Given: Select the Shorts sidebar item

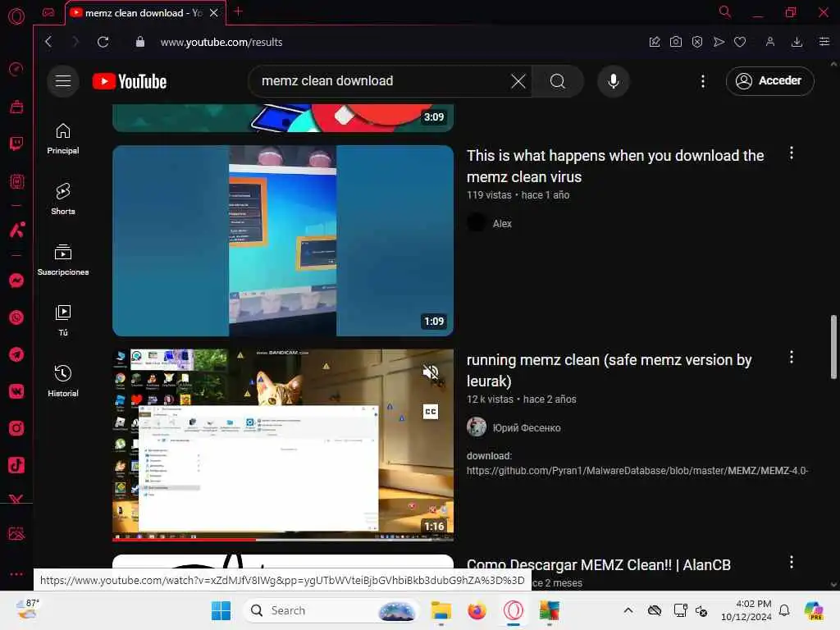Looking at the screenshot, I should tap(63, 199).
